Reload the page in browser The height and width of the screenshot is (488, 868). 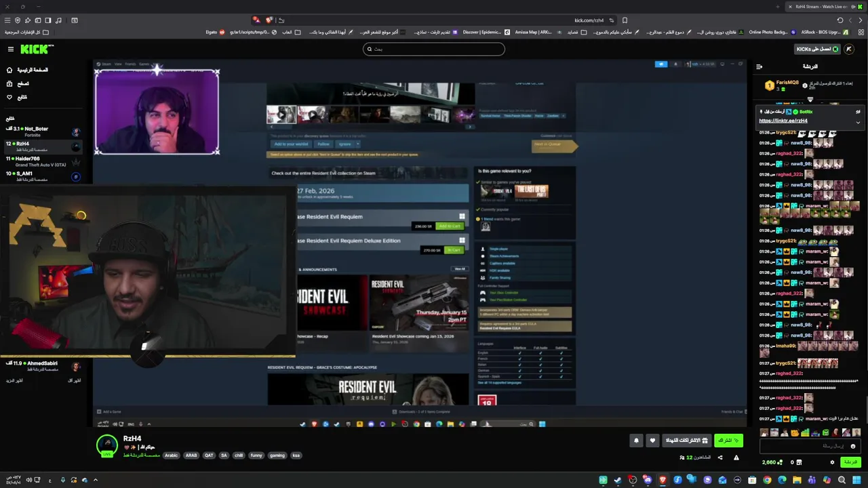click(x=840, y=20)
